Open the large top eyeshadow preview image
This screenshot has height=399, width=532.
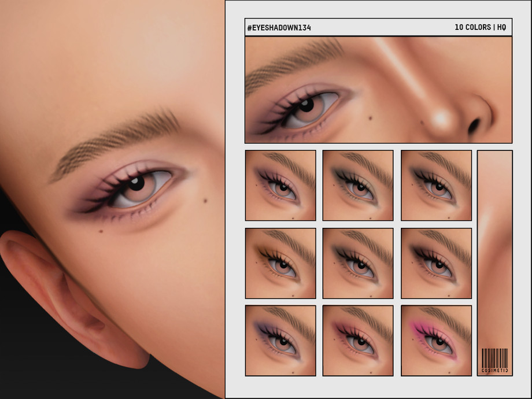378,90
